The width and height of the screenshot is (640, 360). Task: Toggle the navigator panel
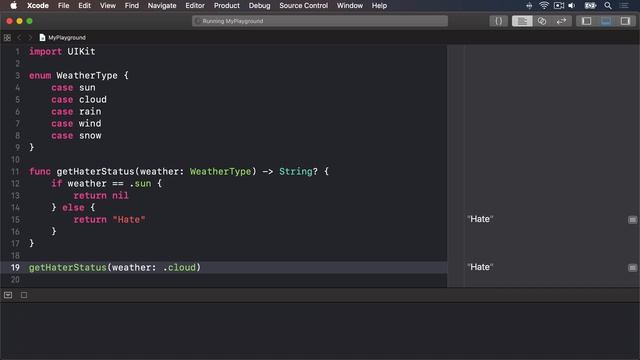[x=586, y=21]
